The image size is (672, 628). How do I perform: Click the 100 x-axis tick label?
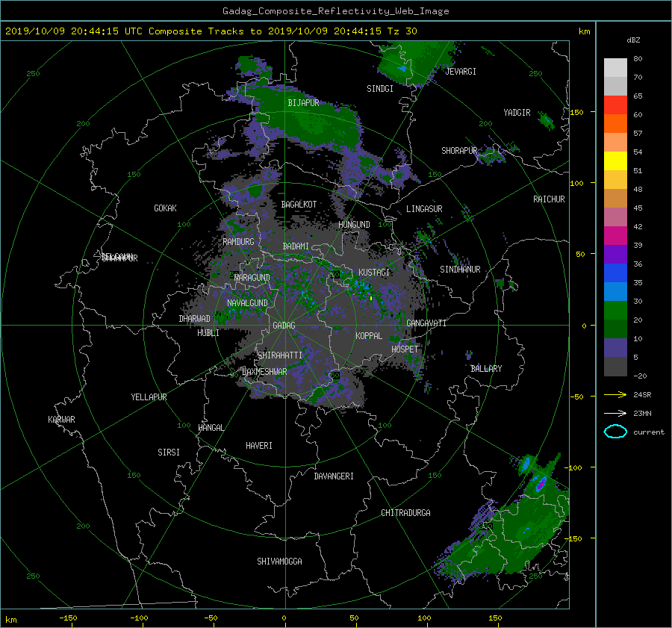click(424, 618)
